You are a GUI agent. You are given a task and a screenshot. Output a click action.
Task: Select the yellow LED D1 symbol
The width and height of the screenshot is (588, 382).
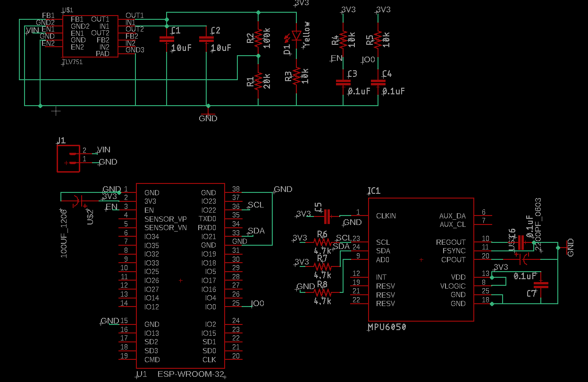(x=296, y=36)
